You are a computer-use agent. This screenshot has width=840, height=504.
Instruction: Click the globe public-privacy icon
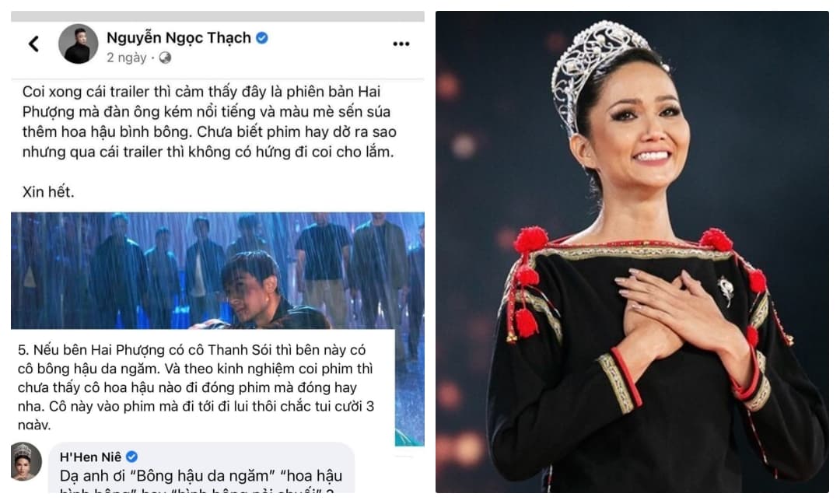(x=165, y=58)
